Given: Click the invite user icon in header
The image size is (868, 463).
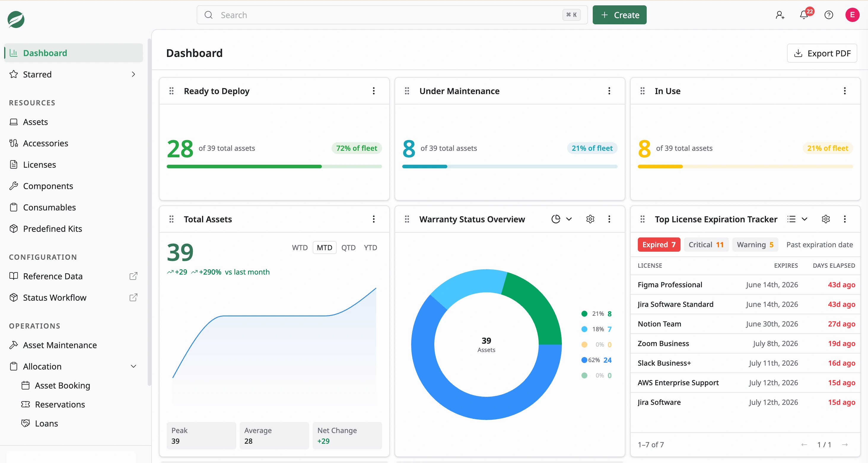Looking at the screenshot, I should point(780,15).
